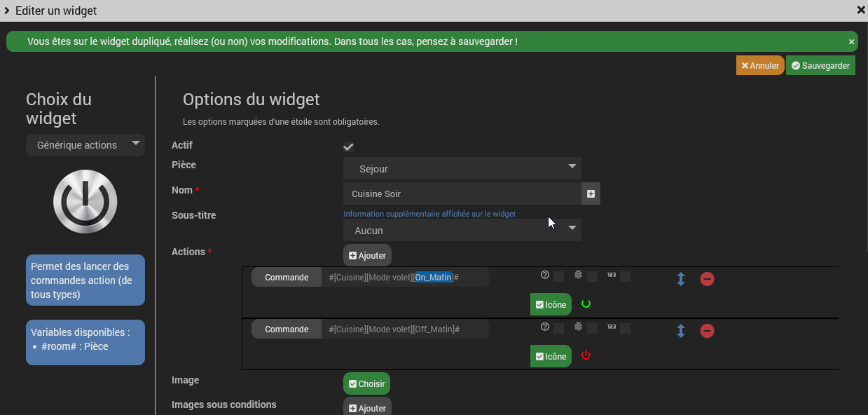Toggle the Actif checkbox

pyautogui.click(x=348, y=147)
